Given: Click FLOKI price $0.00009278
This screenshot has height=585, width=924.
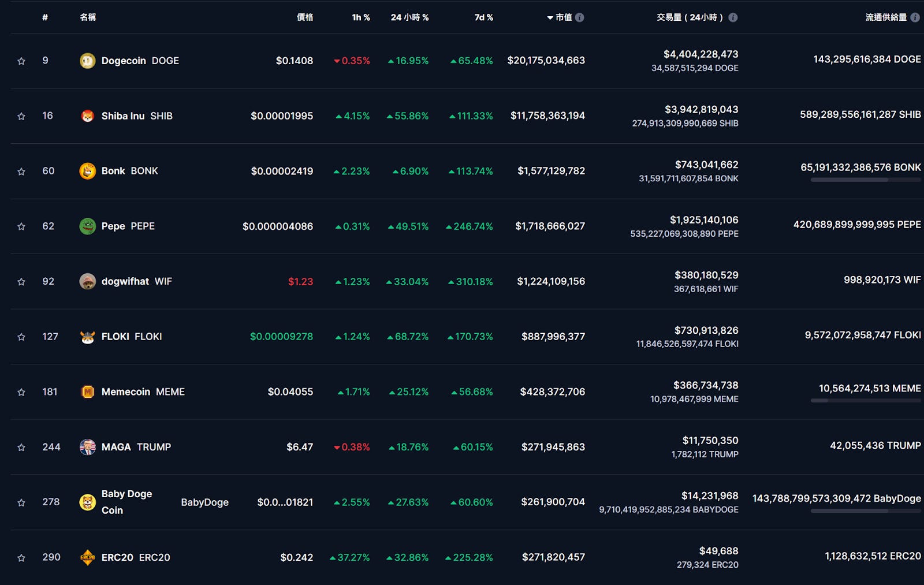Looking at the screenshot, I should click(281, 337).
